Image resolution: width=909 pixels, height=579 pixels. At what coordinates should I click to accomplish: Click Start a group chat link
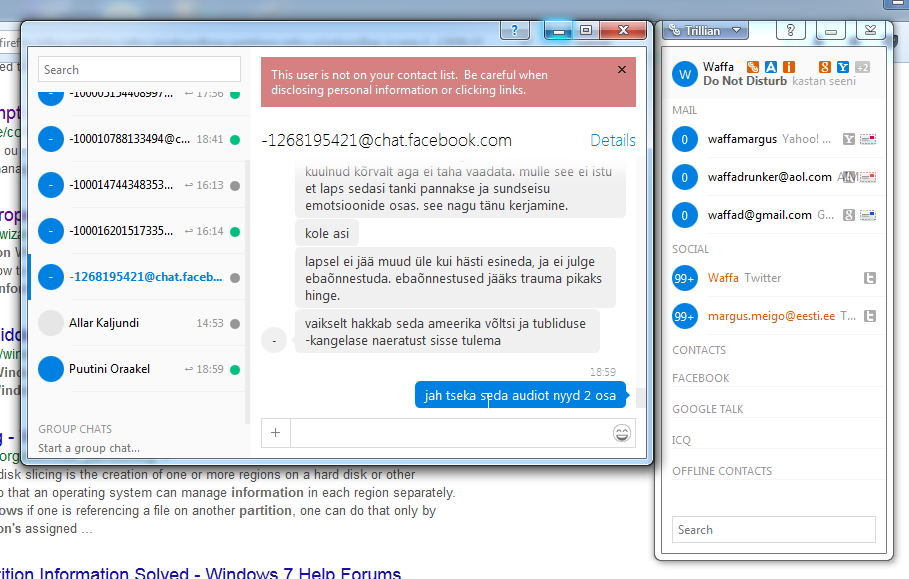tap(89, 448)
